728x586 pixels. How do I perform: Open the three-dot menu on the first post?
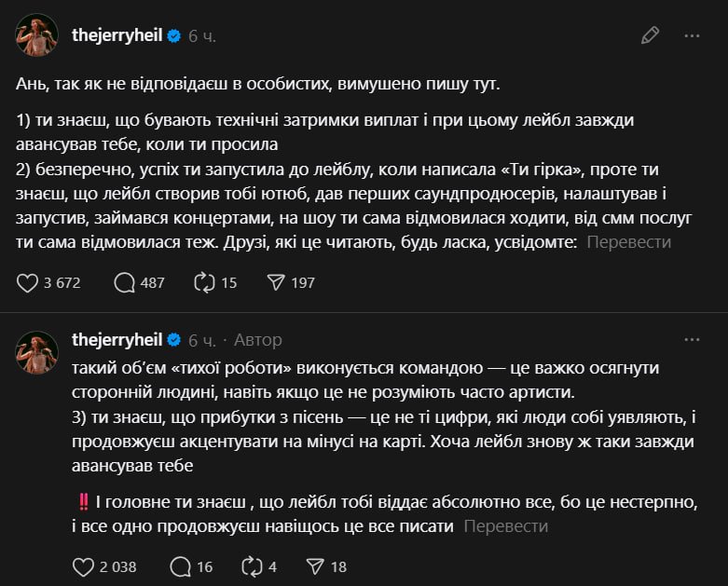coord(692,35)
